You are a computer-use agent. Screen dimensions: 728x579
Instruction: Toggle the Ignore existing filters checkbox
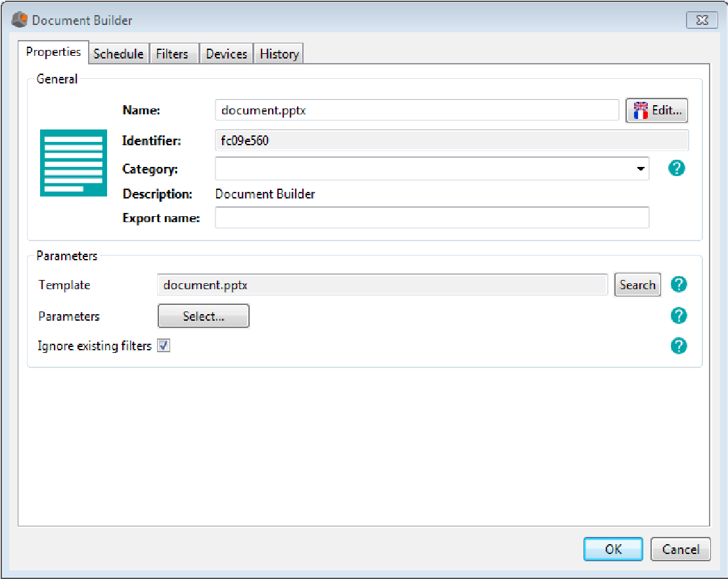pyautogui.click(x=164, y=346)
